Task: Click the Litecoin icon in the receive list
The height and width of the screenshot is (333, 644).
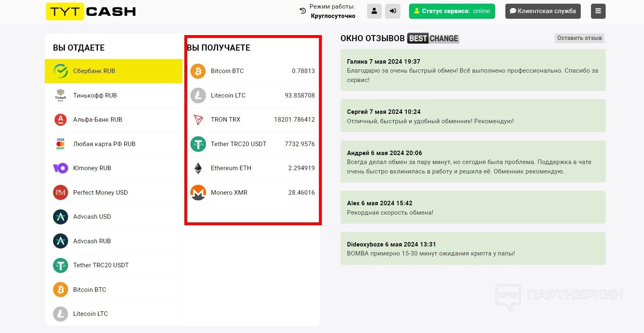Action: (198, 95)
